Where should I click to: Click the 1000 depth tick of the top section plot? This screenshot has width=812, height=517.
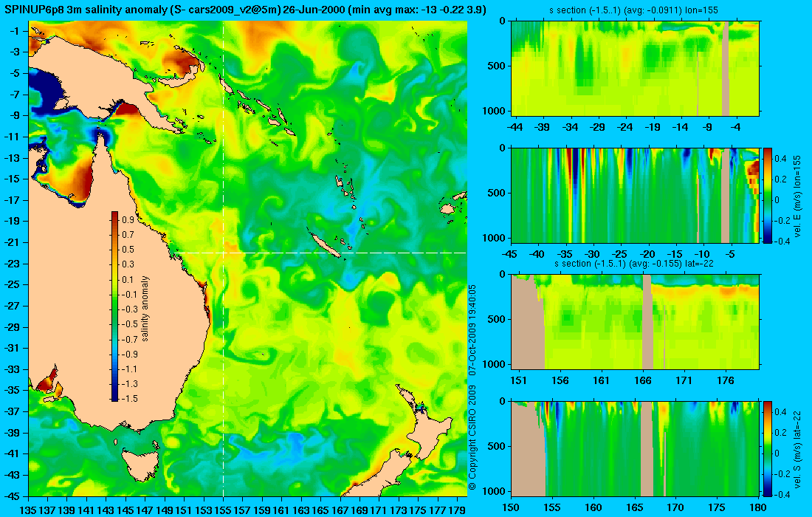tap(494, 111)
